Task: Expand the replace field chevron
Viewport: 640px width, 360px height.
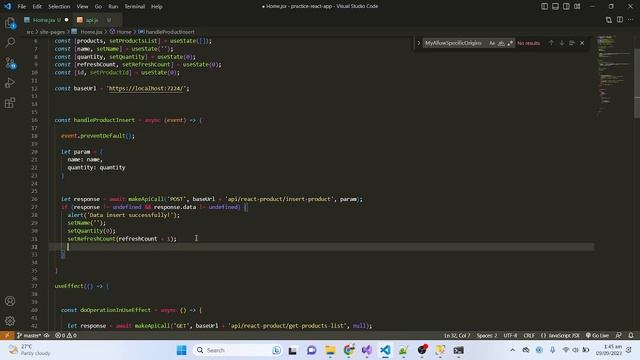Action: click(418, 43)
